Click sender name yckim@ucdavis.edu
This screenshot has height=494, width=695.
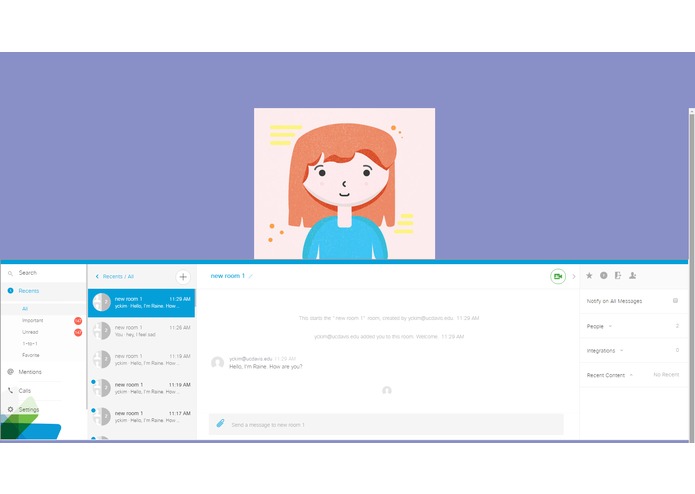pyautogui.click(x=250, y=358)
